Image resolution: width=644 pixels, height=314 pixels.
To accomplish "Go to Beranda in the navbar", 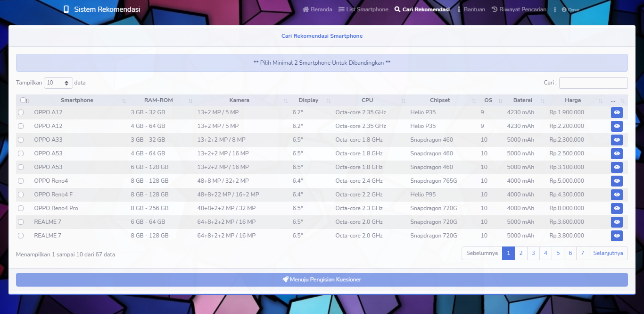I will 317,9.
